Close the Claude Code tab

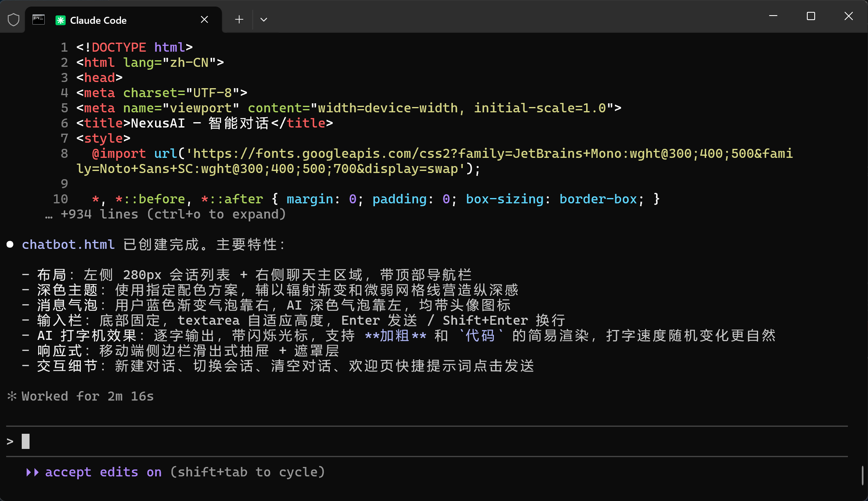[204, 20]
